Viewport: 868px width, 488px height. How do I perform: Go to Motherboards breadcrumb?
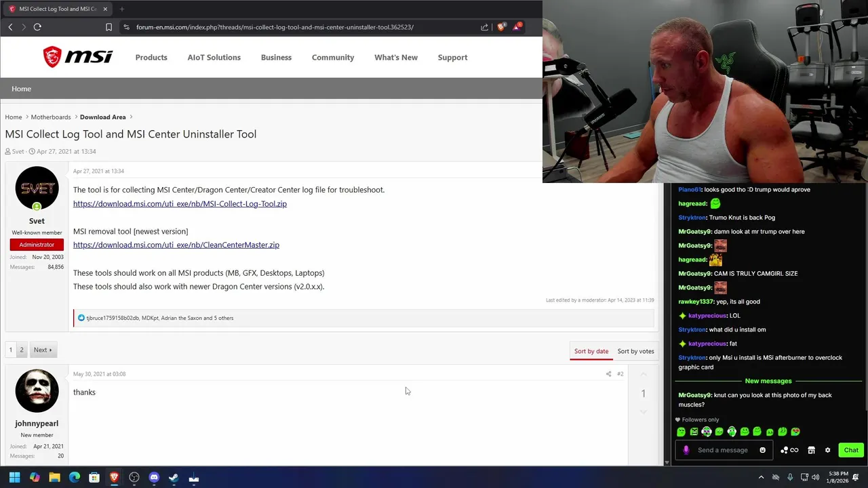51,117
